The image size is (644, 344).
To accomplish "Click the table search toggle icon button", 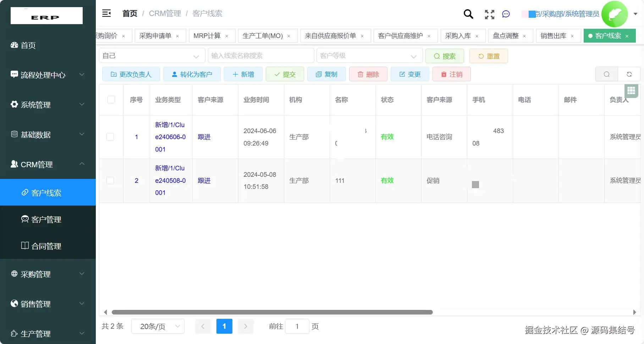I will pyautogui.click(x=607, y=74).
